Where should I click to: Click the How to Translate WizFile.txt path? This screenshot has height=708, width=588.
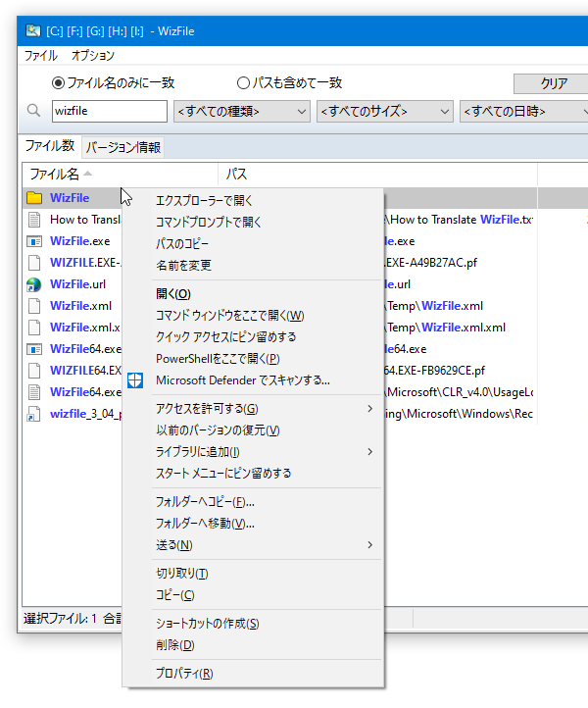coord(459,220)
